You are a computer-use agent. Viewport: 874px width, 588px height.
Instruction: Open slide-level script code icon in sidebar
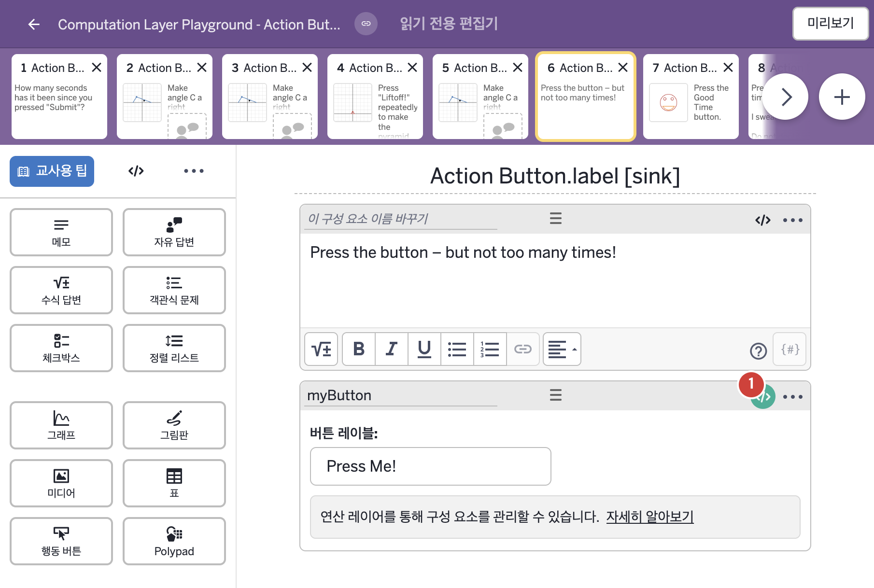click(136, 171)
